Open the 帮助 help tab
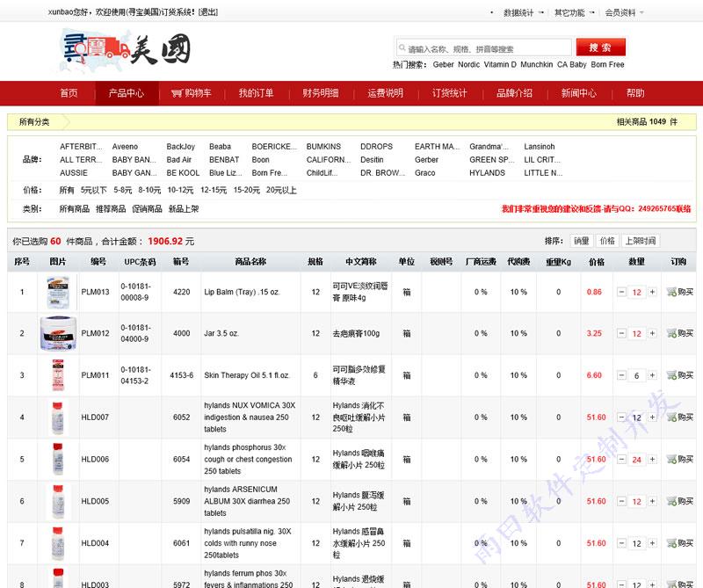 point(635,93)
